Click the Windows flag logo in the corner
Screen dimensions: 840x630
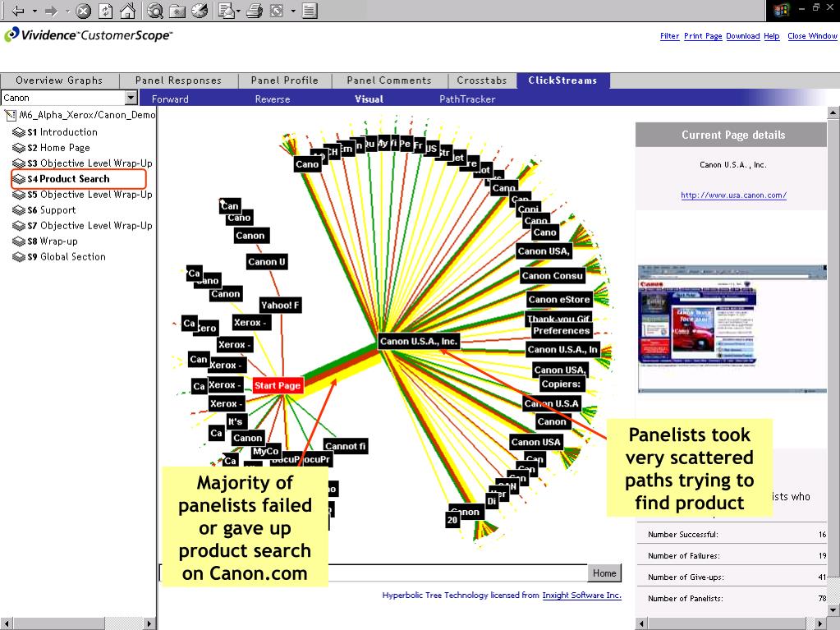point(781,10)
